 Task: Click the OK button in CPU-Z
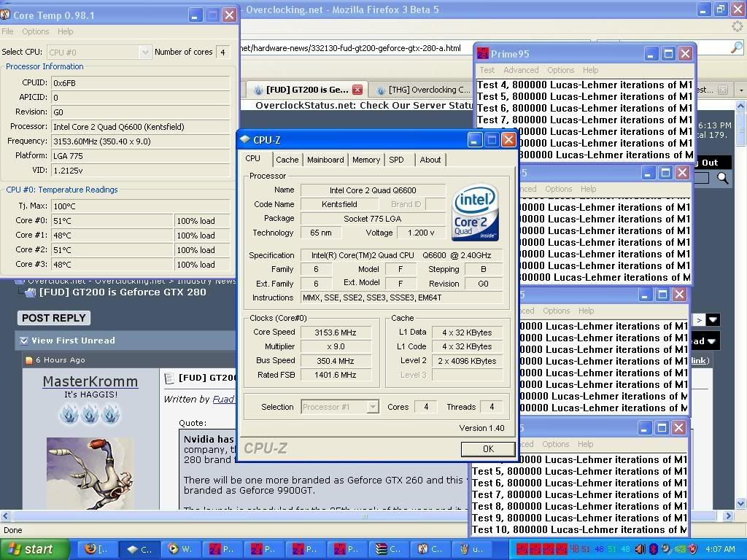coord(488,449)
